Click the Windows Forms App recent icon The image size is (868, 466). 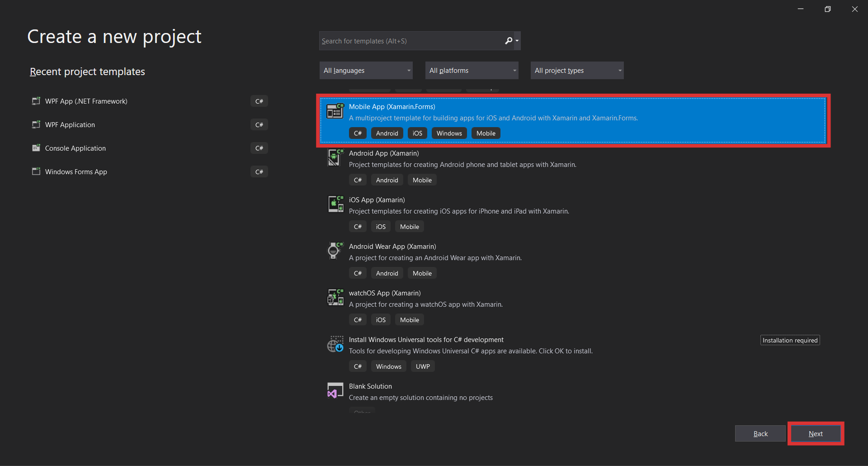tap(36, 171)
